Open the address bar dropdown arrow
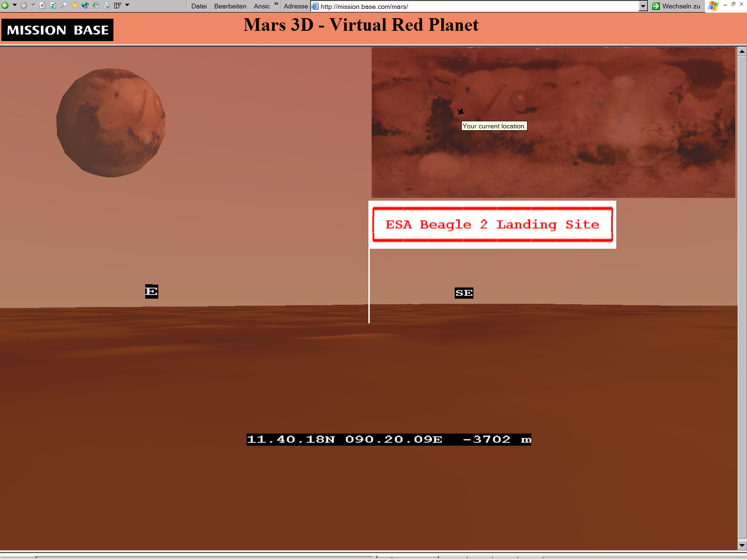The height and width of the screenshot is (560, 747). (x=643, y=6)
